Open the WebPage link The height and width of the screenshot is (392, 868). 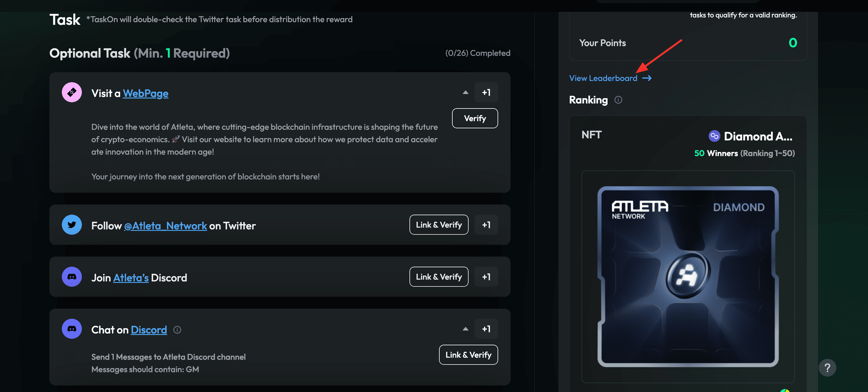(x=145, y=93)
